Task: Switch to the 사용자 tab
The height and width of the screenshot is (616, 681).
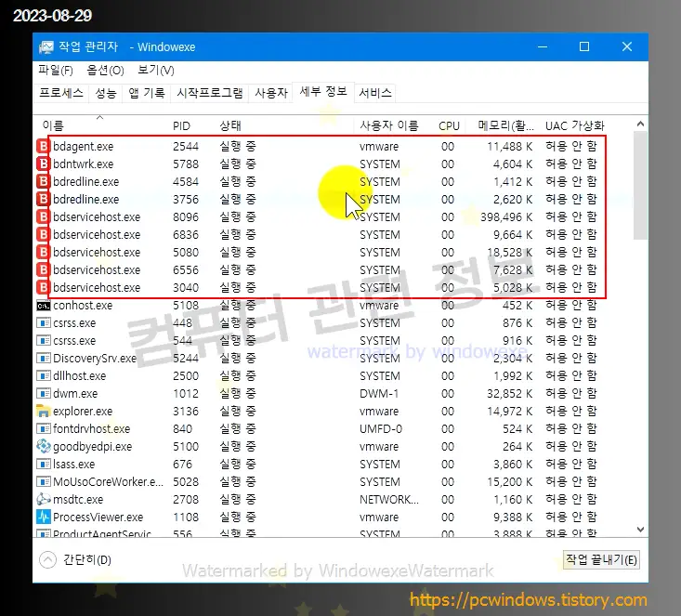Action: (271, 93)
